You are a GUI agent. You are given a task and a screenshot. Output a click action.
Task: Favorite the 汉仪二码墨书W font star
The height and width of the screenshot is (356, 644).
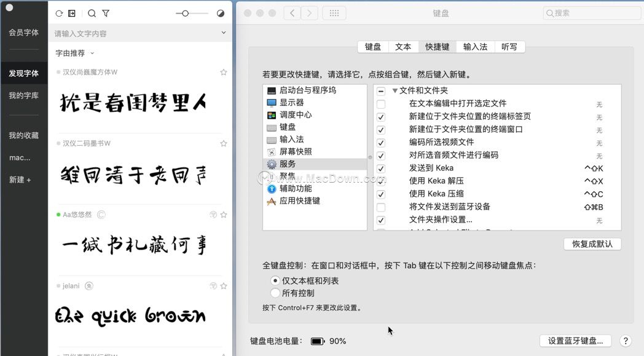(x=224, y=143)
